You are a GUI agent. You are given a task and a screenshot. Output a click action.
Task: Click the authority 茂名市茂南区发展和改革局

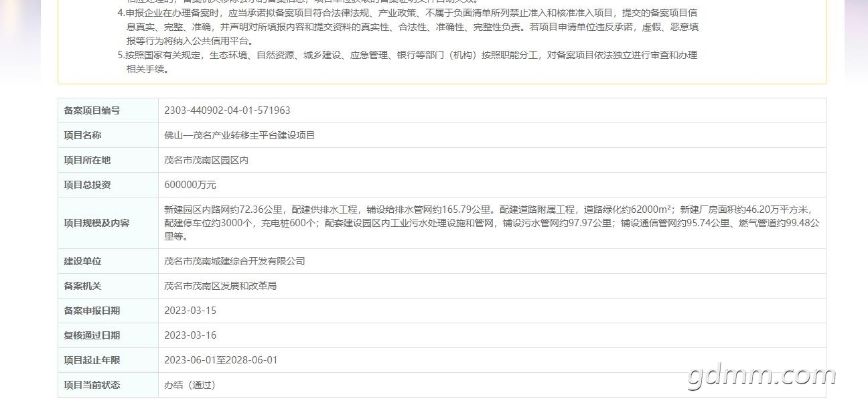point(220,286)
